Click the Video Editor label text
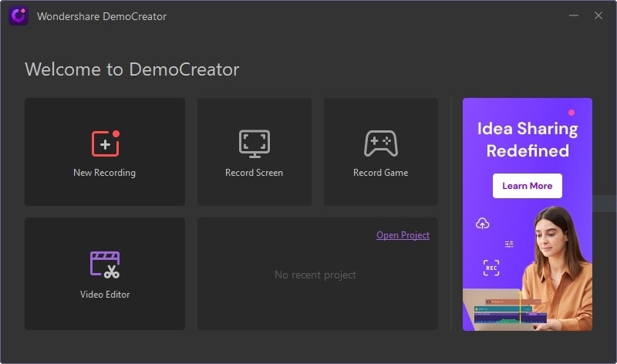Image resolution: width=617 pixels, height=364 pixels. 105,295
